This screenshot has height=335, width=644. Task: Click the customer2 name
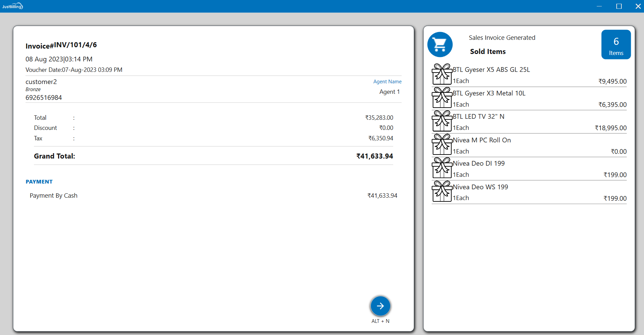pyautogui.click(x=41, y=82)
